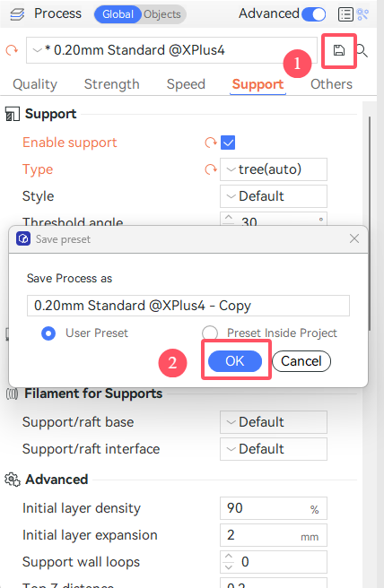The width and height of the screenshot is (384, 588).
Task: Open the support Type tree(auto) dropdown
Action: click(274, 169)
